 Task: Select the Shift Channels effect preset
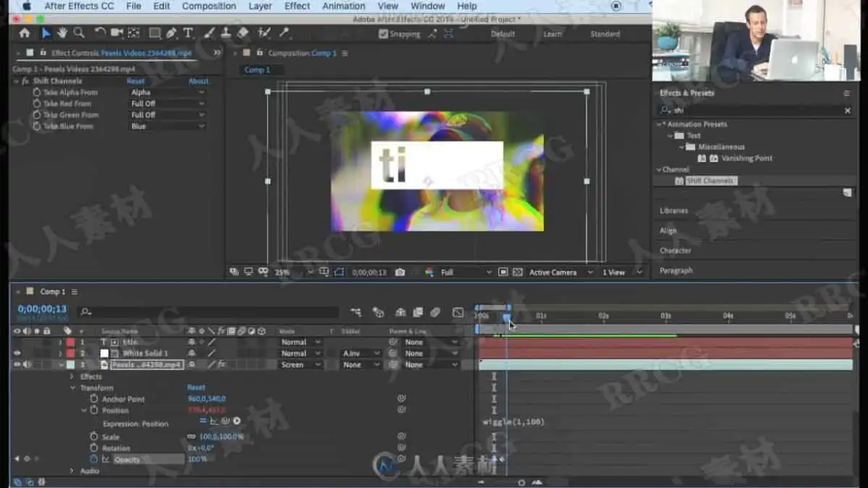pyautogui.click(x=710, y=181)
